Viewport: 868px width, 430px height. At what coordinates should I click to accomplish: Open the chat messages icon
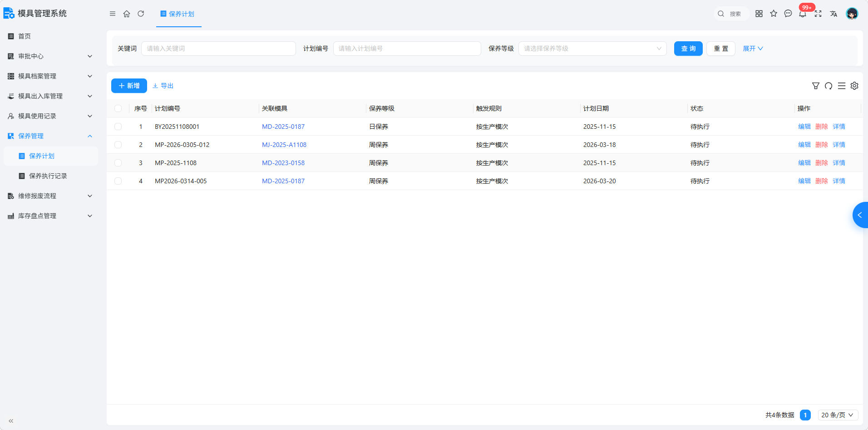pyautogui.click(x=788, y=14)
